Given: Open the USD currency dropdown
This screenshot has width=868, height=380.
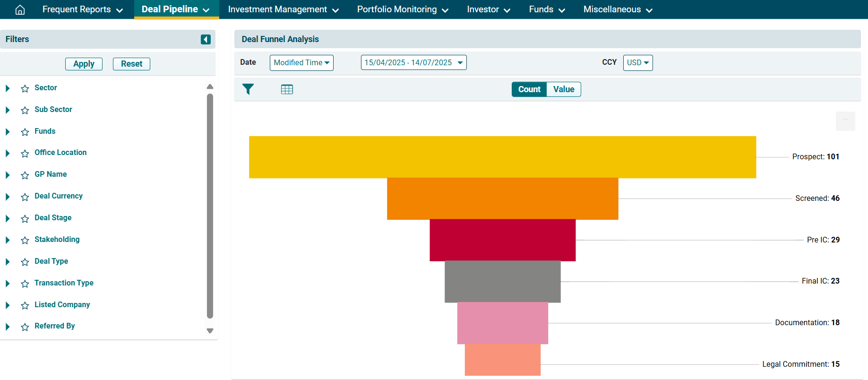Looking at the screenshot, I should 637,63.
